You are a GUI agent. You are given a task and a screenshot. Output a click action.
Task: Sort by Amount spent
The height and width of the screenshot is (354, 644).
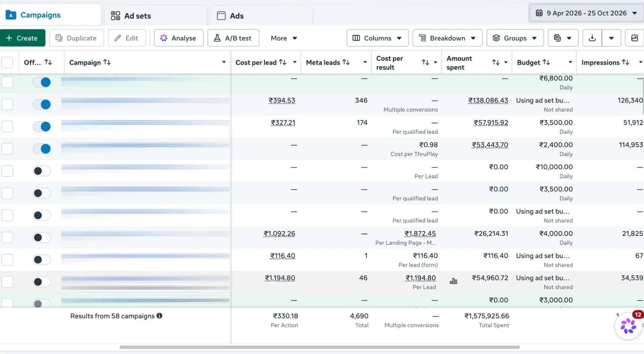[x=496, y=62]
